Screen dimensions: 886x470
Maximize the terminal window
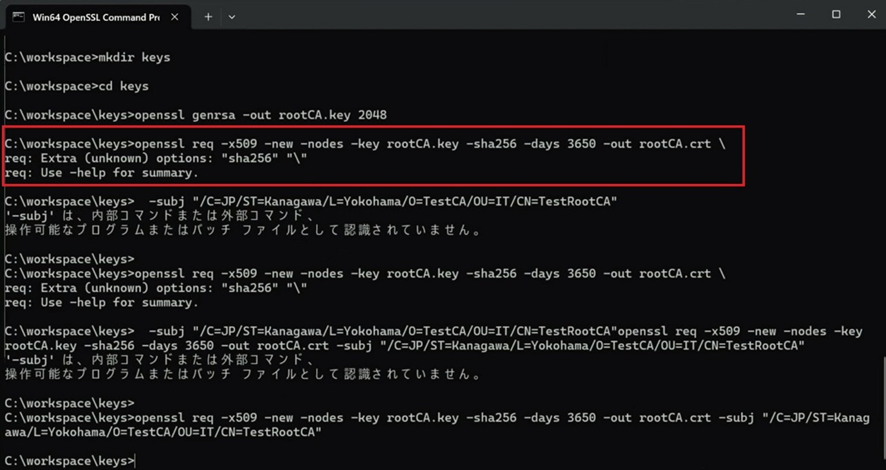point(836,15)
